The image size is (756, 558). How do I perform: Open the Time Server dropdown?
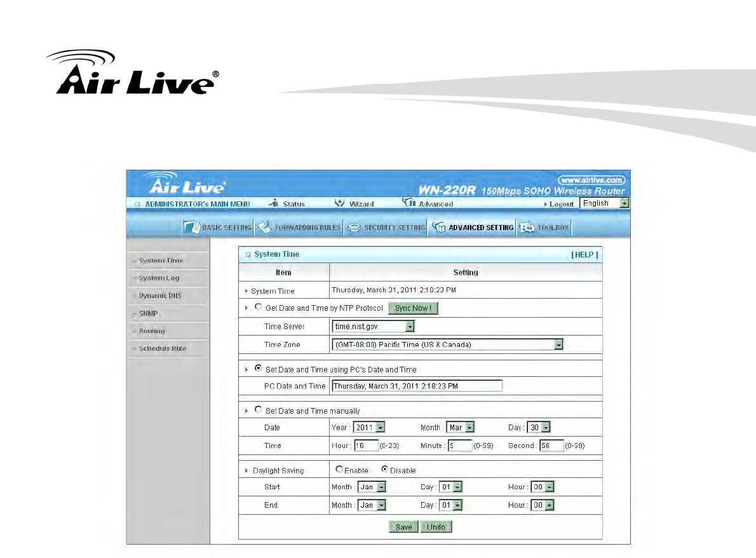[373, 327]
